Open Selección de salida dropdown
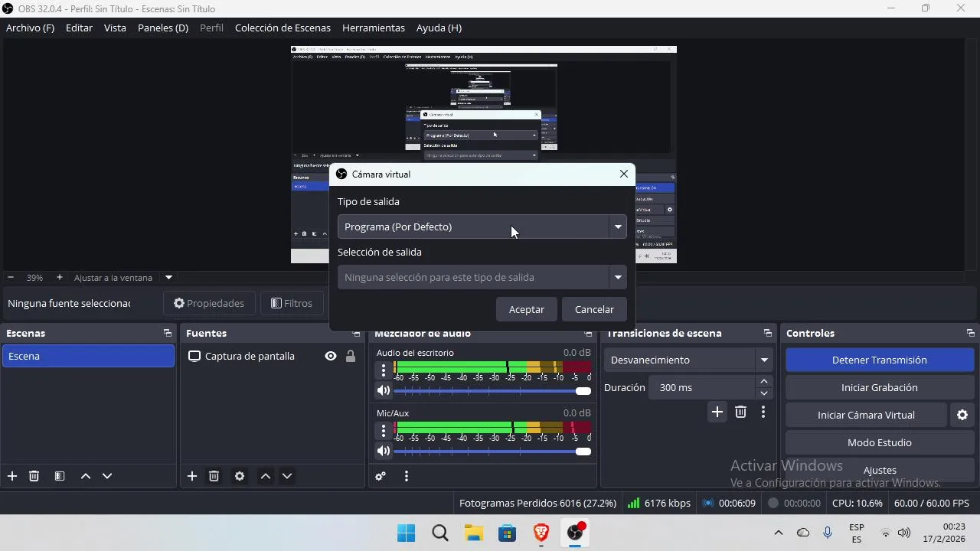The height and width of the screenshot is (551, 980). (482, 277)
